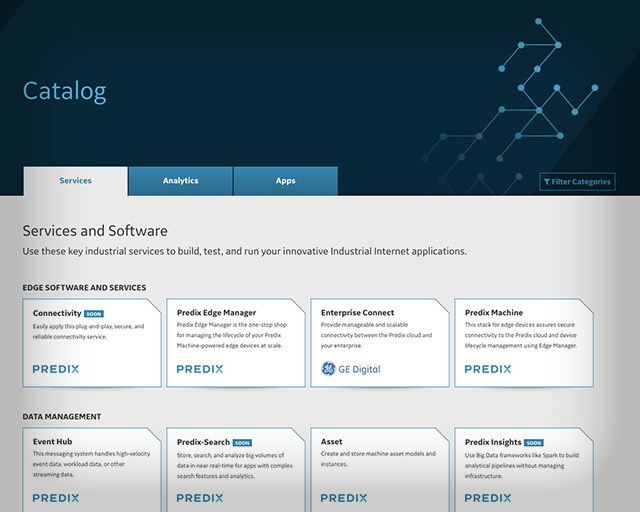
Task: Open the Asset card title
Action: coord(331,442)
